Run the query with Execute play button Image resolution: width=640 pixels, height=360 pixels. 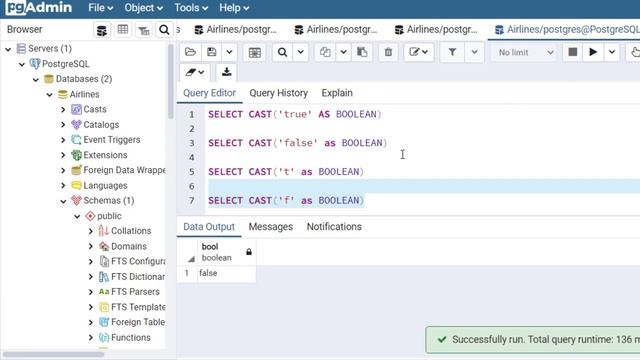click(x=593, y=52)
